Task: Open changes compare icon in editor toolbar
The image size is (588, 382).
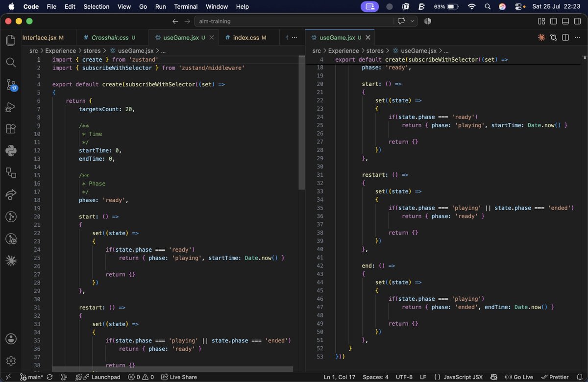Action: (553, 37)
